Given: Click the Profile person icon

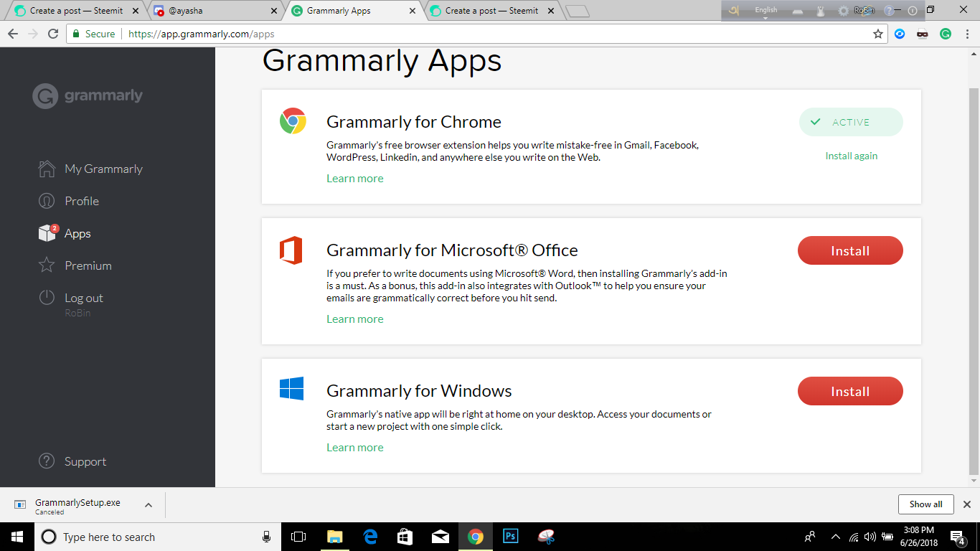Looking at the screenshot, I should point(47,201).
